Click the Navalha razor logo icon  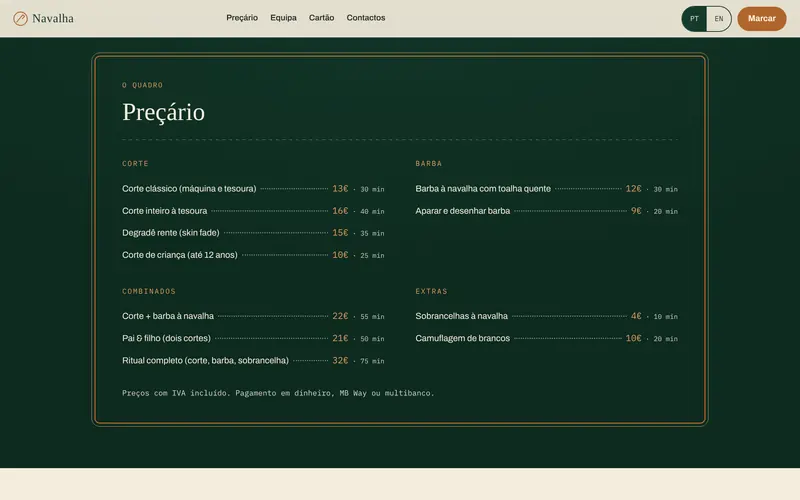[x=20, y=18]
